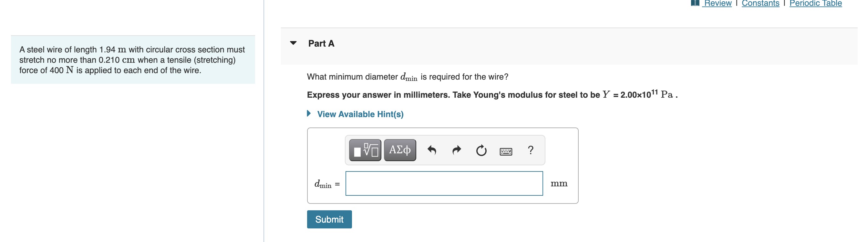This screenshot has width=868, height=242.
Task: Expand View Available Hint(s) triangle
Action: pyautogui.click(x=309, y=114)
